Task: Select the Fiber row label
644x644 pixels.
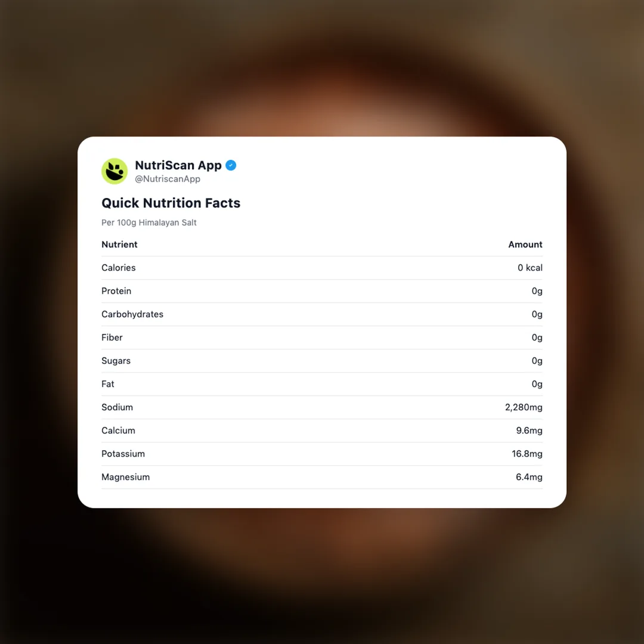Action: tap(112, 338)
